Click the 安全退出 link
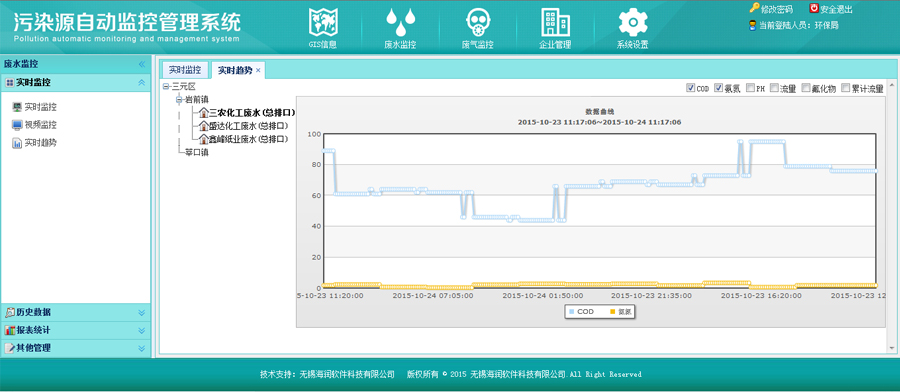This screenshot has height=392, width=900. click(836, 9)
